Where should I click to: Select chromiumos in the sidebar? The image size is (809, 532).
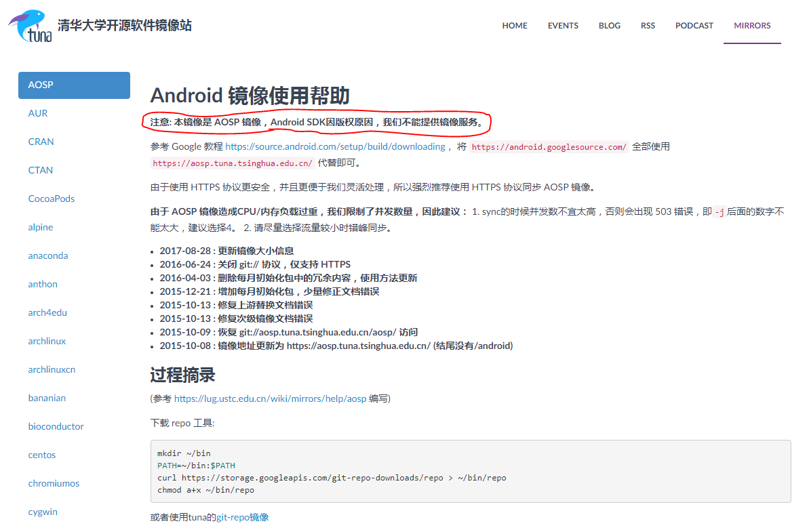point(54,483)
